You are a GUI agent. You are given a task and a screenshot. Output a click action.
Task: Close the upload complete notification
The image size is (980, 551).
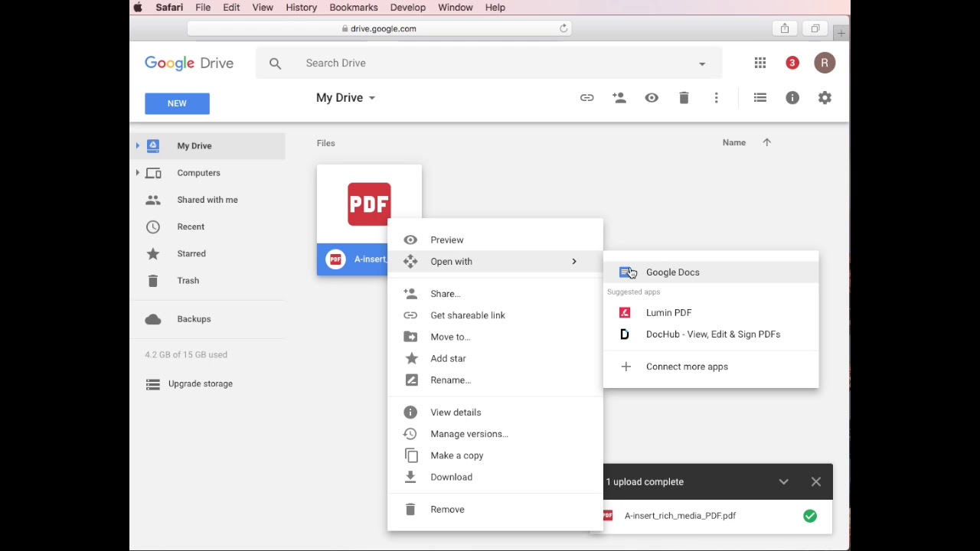pos(816,482)
